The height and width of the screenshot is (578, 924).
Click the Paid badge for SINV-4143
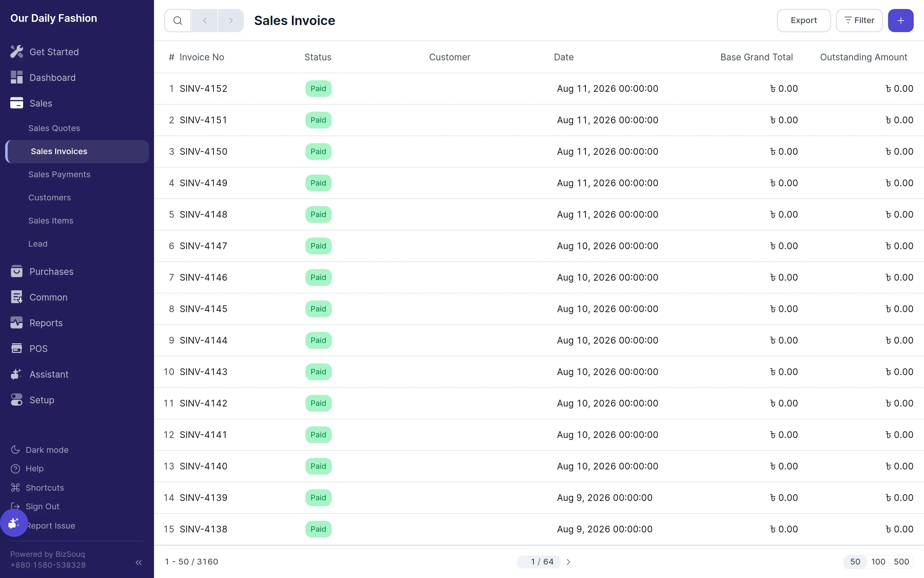318,372
